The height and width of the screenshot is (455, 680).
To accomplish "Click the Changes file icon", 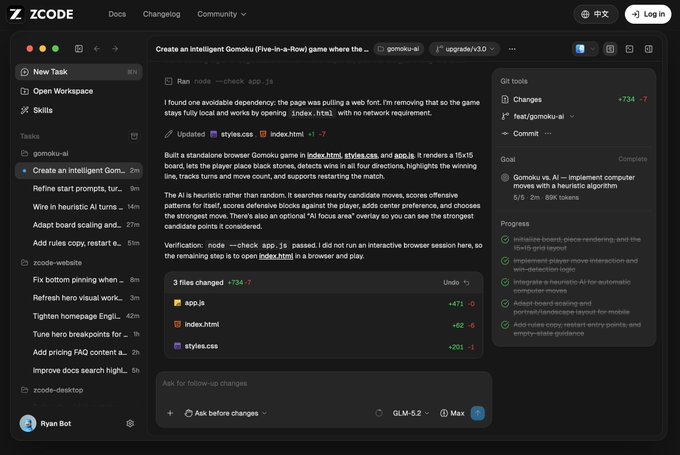I will point(505,99).
